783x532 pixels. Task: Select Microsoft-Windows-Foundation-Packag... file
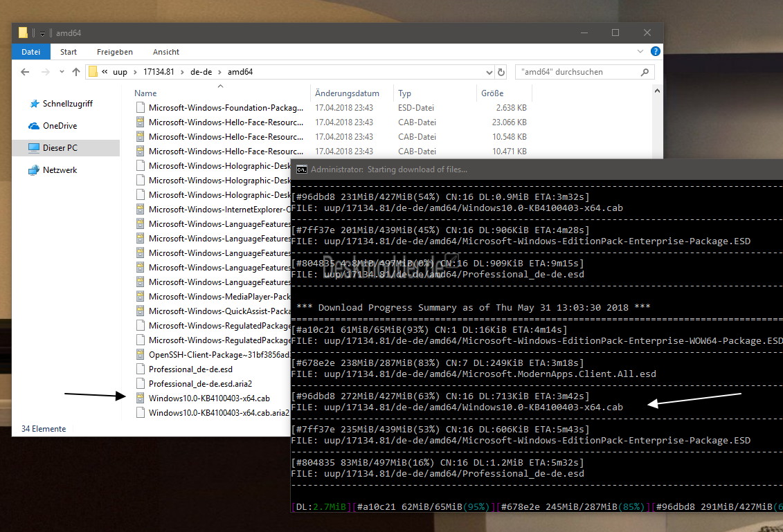point(226,108)
